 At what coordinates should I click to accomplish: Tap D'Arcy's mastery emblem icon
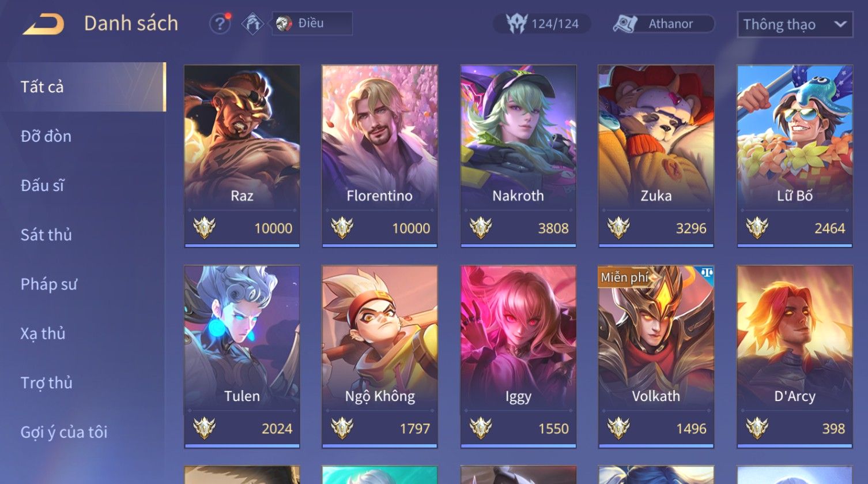coord(757,428)
